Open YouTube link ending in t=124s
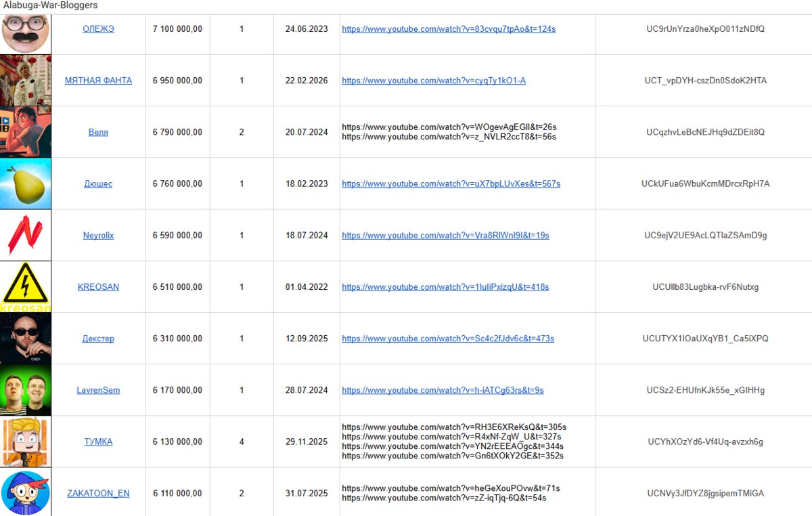 pos(448,29)
